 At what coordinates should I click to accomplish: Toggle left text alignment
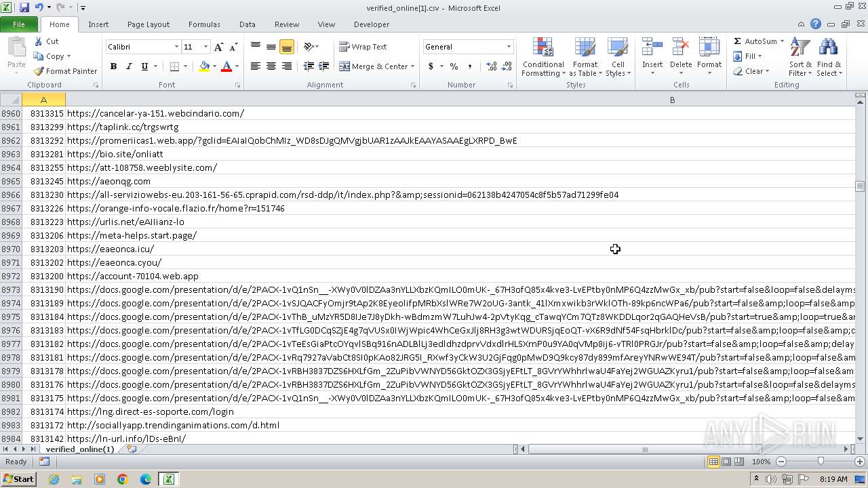[256, 66]
